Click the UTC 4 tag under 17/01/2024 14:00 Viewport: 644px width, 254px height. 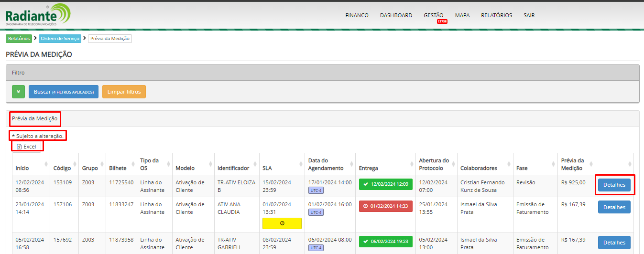[x=316, y=190]
